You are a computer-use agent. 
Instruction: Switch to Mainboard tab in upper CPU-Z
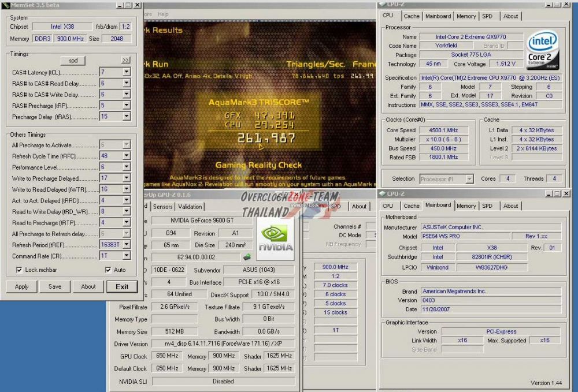click(x=438, y=16)
